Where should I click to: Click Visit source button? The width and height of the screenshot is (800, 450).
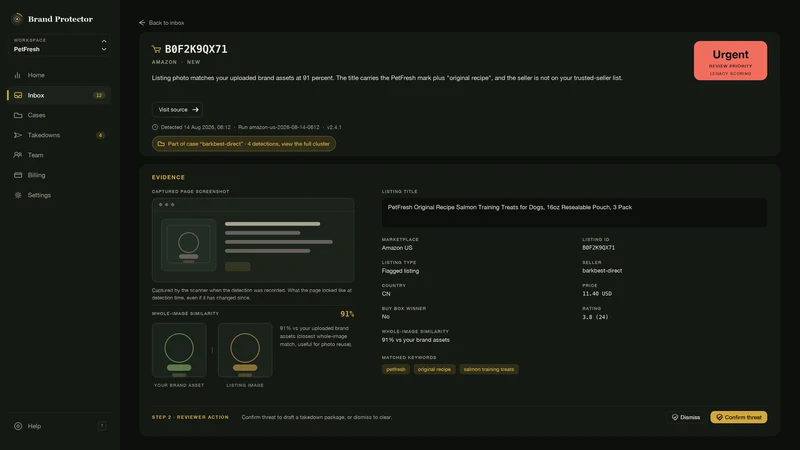pos(178,110)
